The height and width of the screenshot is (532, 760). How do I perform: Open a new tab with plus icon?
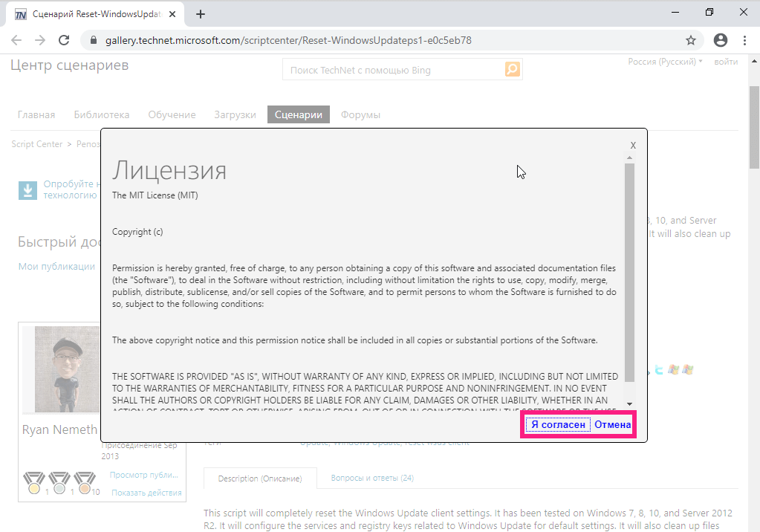click(x=201, y=14)
